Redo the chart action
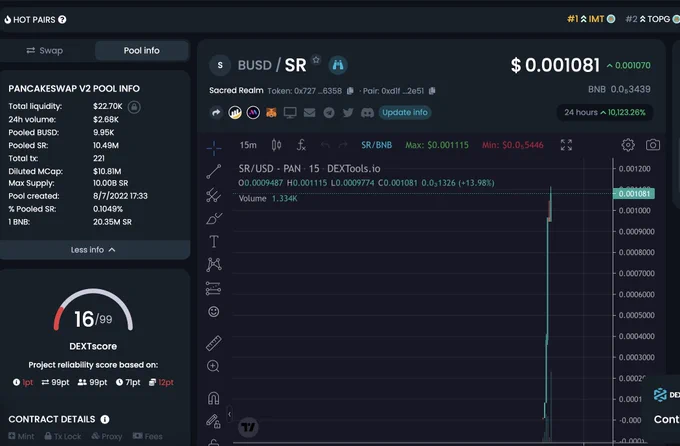This screenshot has width=680, height=446. pyautogui.click(x=343, y=145)
